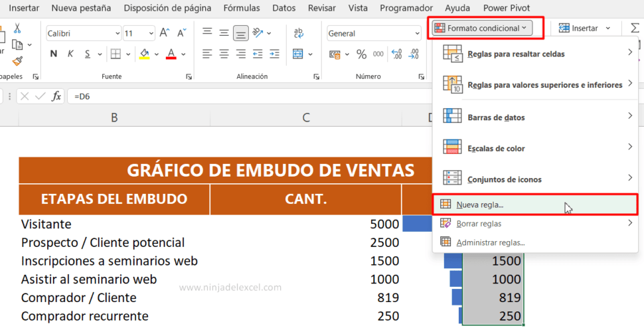644x332 pixels.
Task: Align text left
Action: 207,54
